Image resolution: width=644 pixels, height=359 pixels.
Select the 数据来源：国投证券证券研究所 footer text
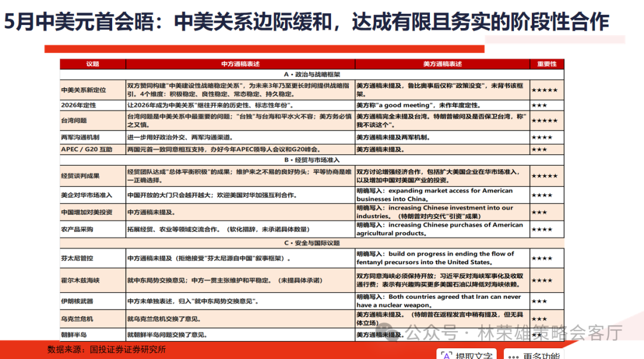(106, 349)
